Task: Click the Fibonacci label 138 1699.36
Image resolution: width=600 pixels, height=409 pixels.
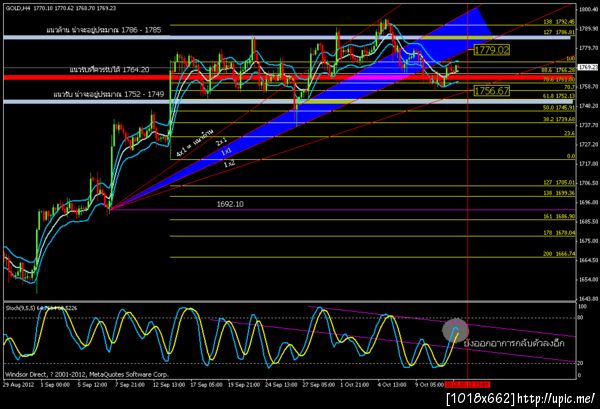Action: coord(559,194)
